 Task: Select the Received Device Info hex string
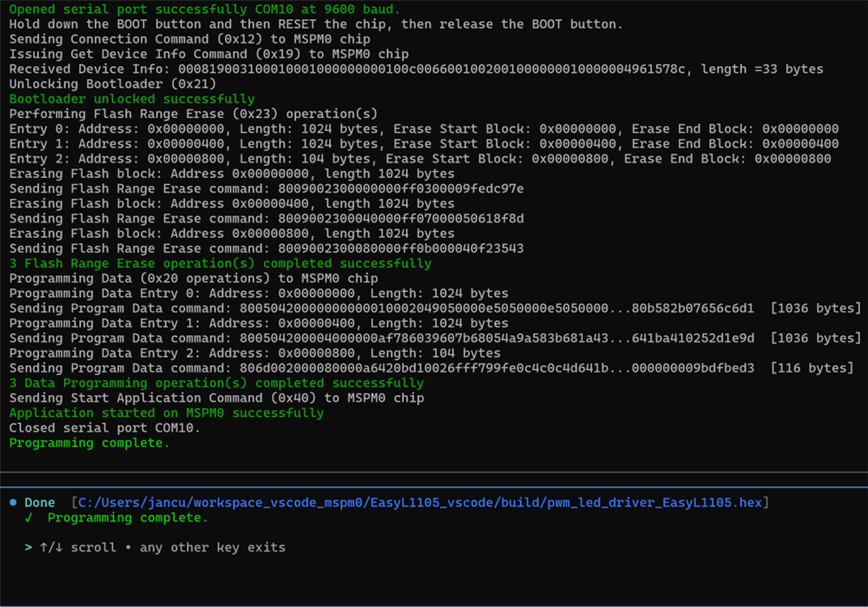431,69
